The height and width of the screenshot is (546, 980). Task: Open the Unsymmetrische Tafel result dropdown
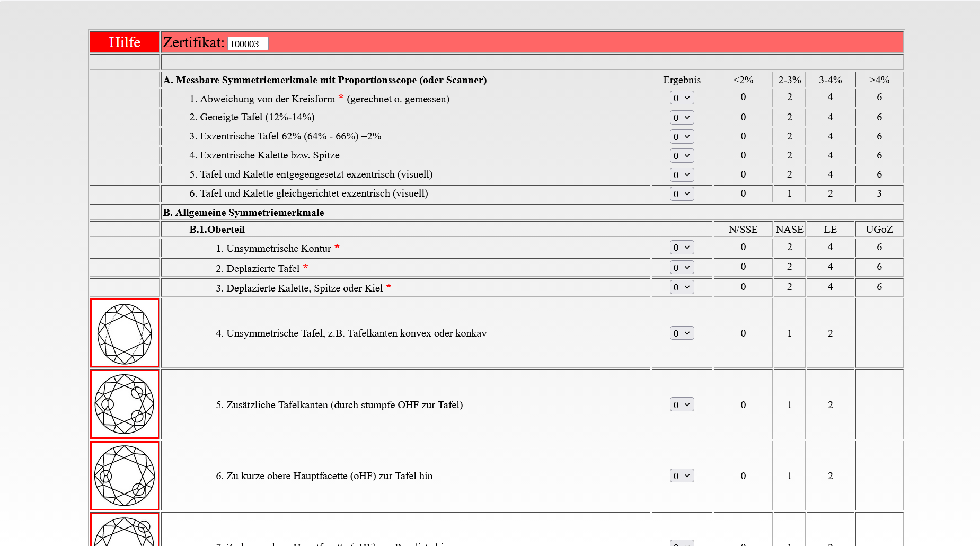[x=682, y=333]
